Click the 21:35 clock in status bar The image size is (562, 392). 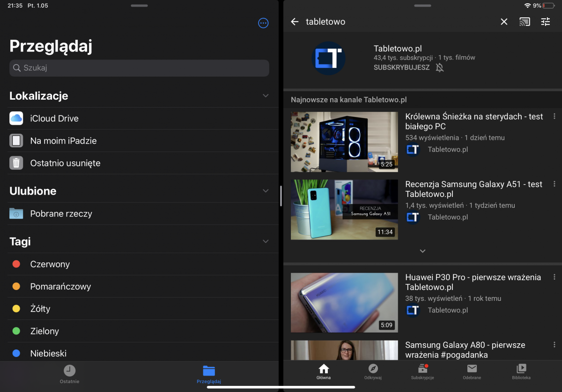(15, 6)
